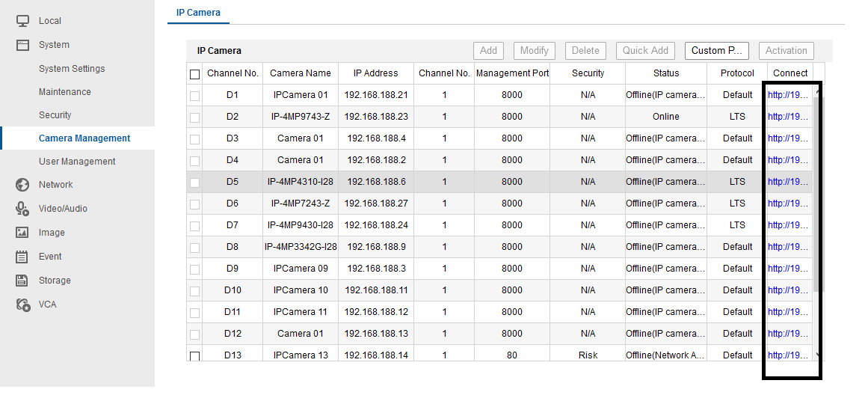Viewport: 868px width, 416px height.
Task: Tick the select-all checkbox in table header
Action: tap(195, 73)
